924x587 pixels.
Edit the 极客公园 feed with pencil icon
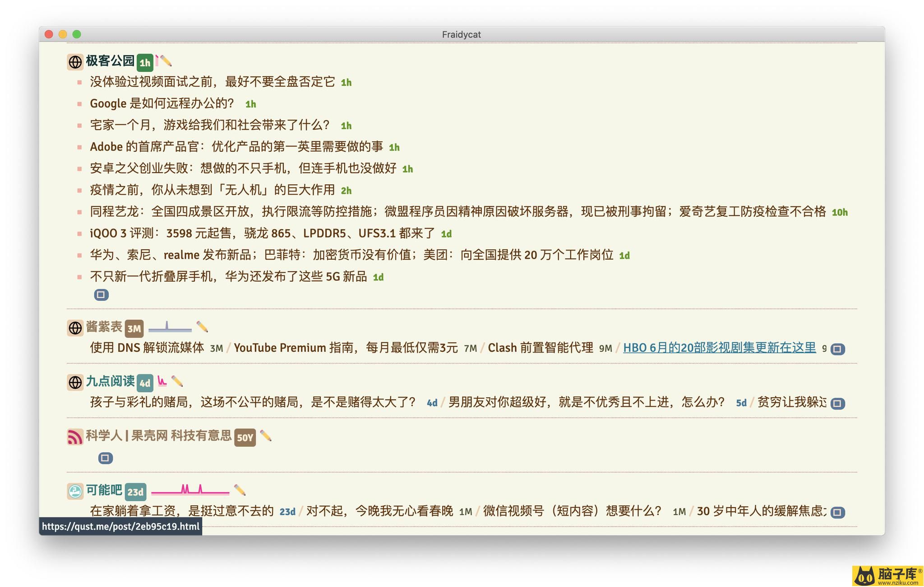(166, 61)
